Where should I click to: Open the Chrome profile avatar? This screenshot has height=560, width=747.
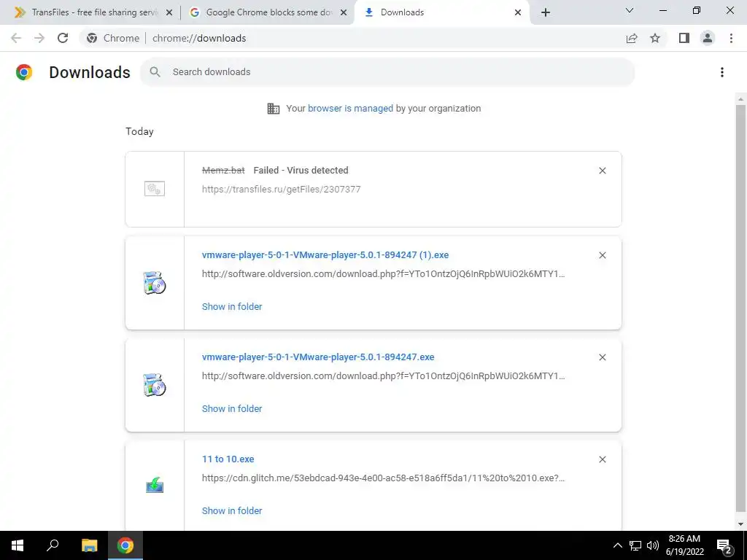[708, 38]
